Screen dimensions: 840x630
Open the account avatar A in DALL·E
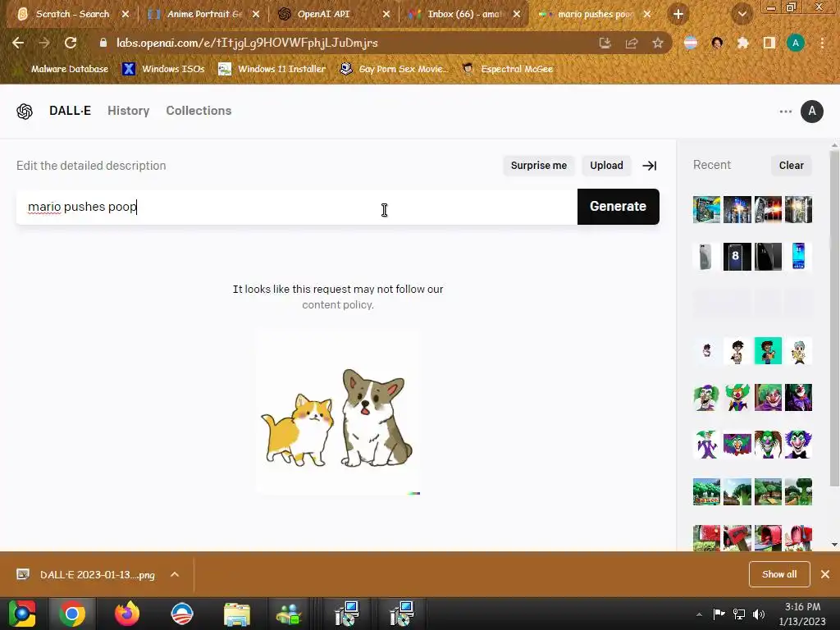(x=811, y=112)
